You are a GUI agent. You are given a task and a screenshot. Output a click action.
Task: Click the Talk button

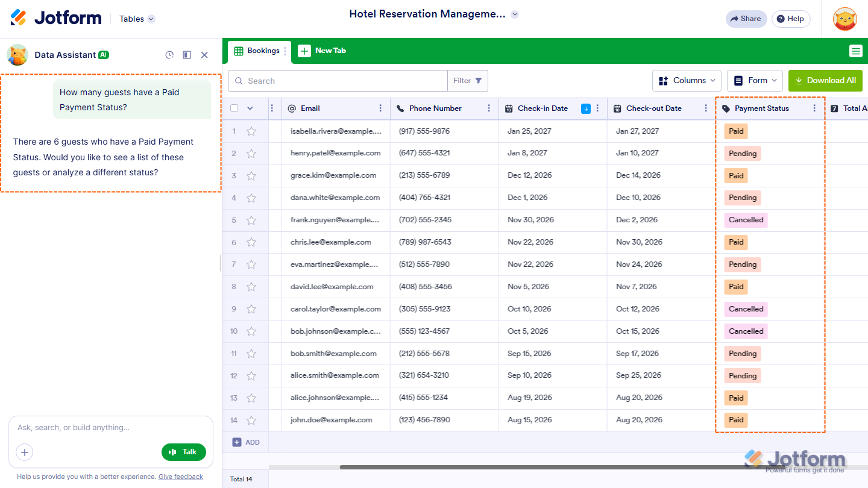pyautogui.click(x=184, y=452)
